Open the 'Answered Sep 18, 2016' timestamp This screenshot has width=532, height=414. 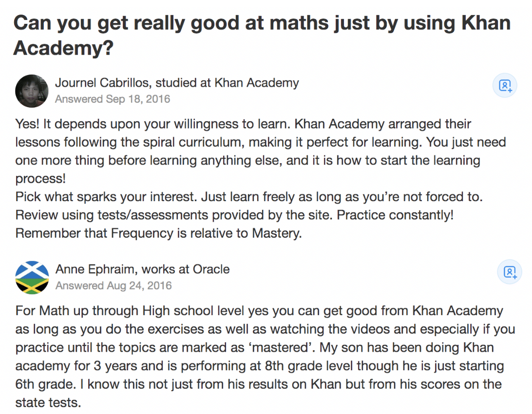pyautogui.click(x=113, y=99)
